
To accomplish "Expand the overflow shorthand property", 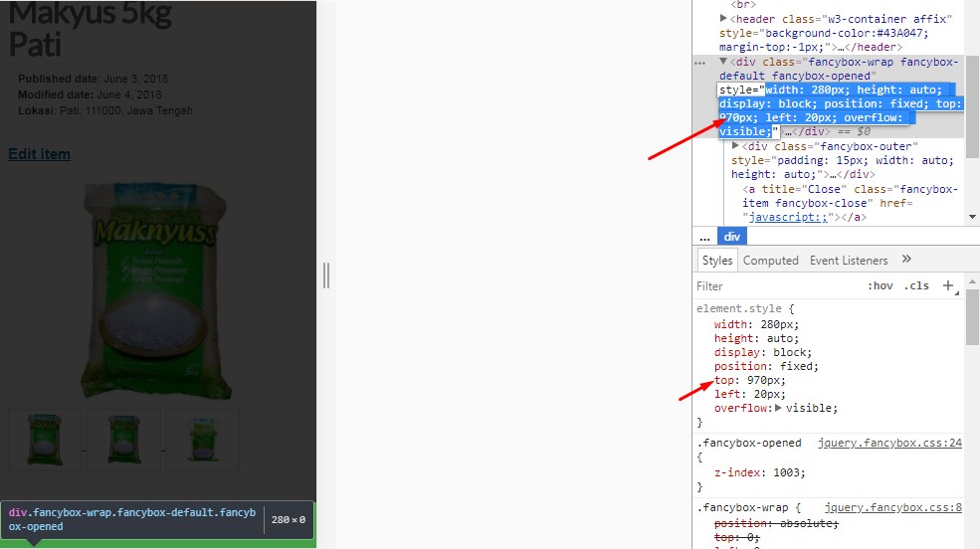I will (778, 408).
